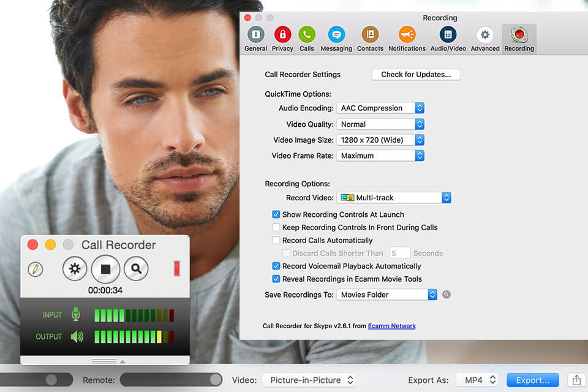Click the output level meter
Screen dimensions: 588x392
tap(134, 337)
